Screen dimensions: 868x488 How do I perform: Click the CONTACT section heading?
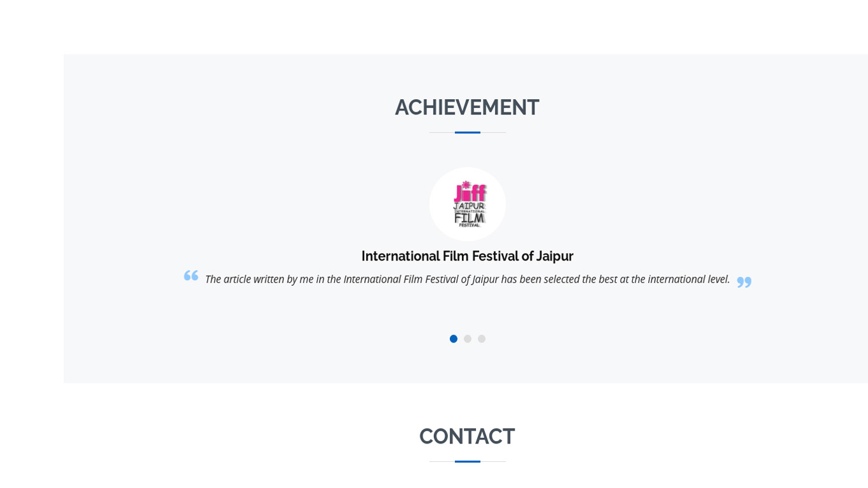tap(467, 437)
